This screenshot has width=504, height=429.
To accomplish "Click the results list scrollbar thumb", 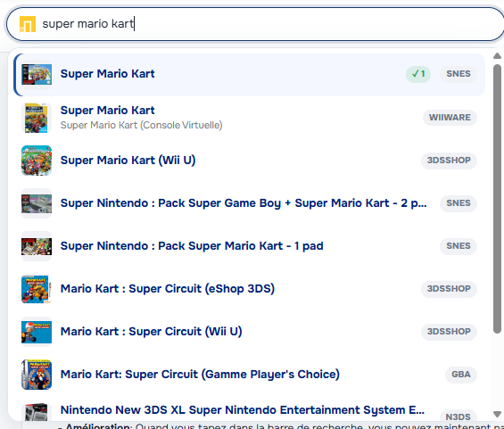I will click(497, 199).
